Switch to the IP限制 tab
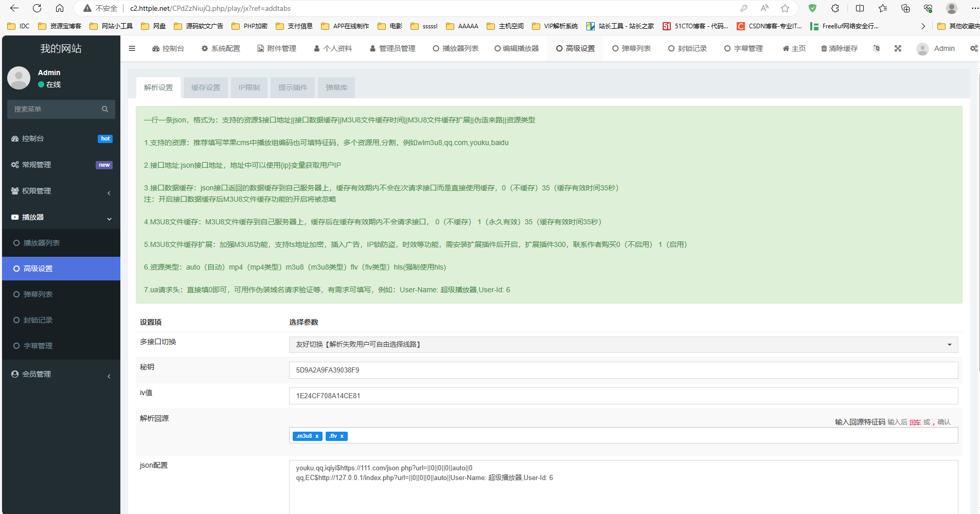This screenshot has width=980, height=514. coord(249,87)
